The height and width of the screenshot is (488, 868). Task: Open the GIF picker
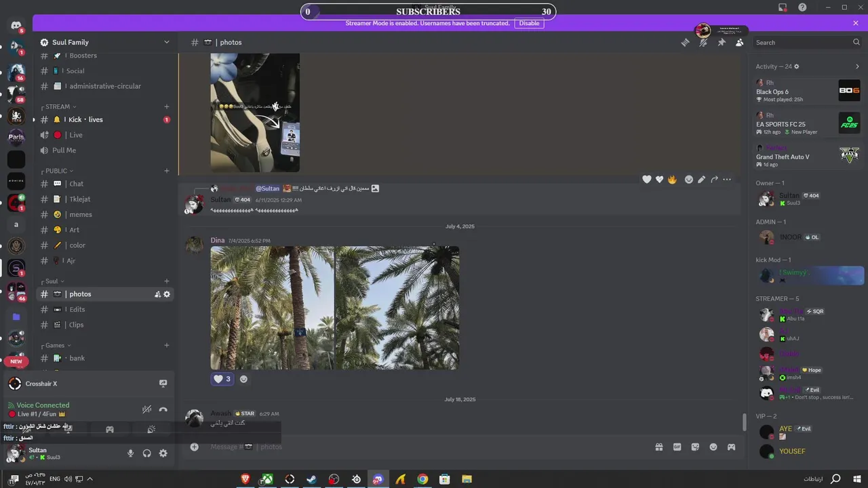click(x=677, y=447)
